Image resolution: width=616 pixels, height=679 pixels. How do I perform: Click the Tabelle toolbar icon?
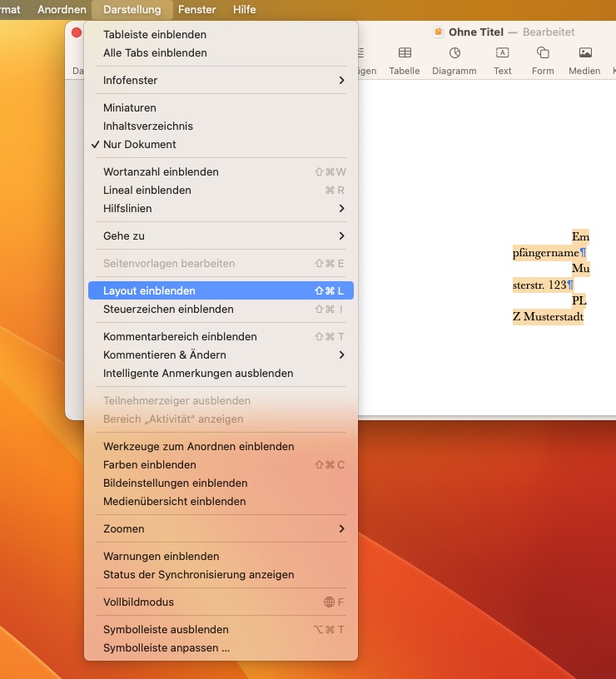pos(405,54)
